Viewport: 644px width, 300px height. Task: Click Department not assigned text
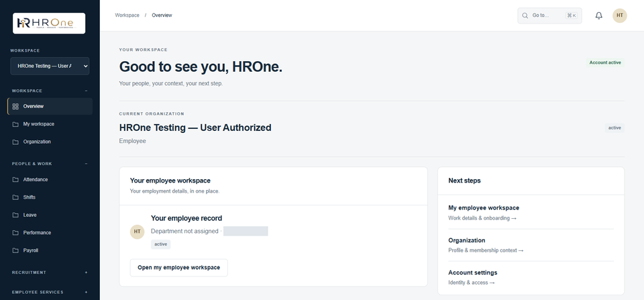(x=184, y=232)
